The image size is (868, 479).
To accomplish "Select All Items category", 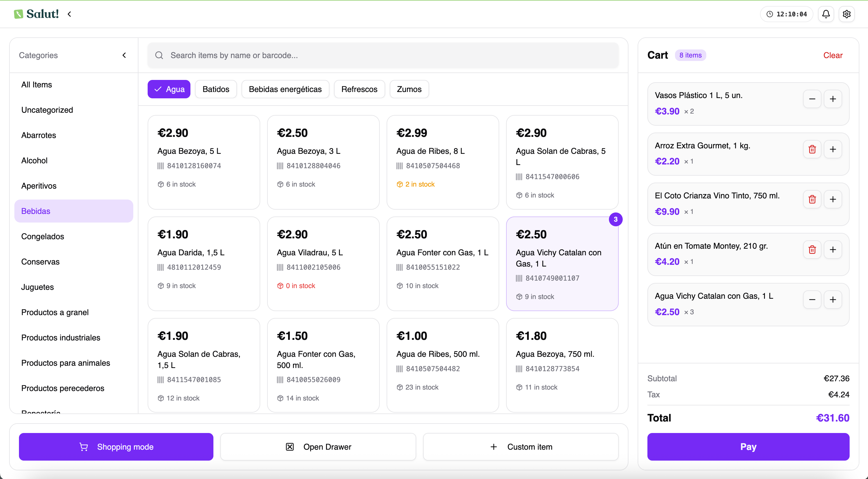I will [74, 84].
